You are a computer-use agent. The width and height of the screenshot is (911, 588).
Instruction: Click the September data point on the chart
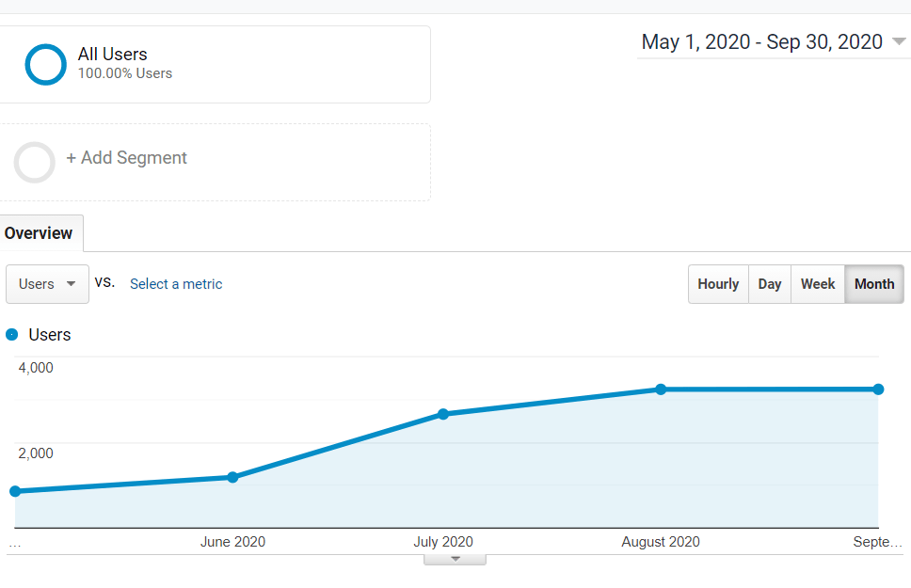tap(878, 388)
